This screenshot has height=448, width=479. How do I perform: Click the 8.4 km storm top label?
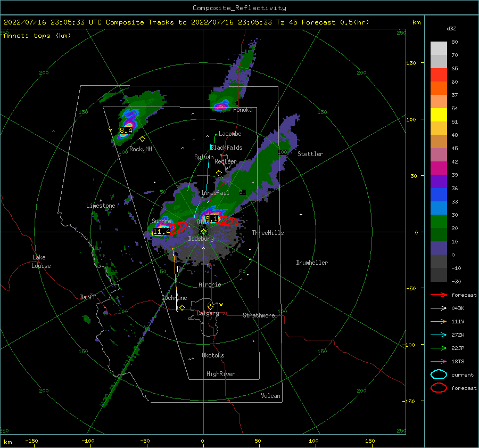point(126,131)
